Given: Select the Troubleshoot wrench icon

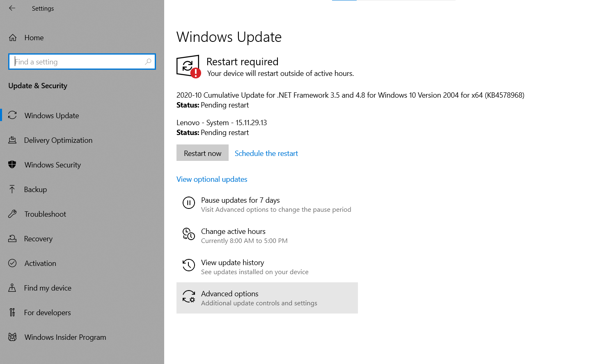Looking at the screenshot, I should tap(12, 214).
